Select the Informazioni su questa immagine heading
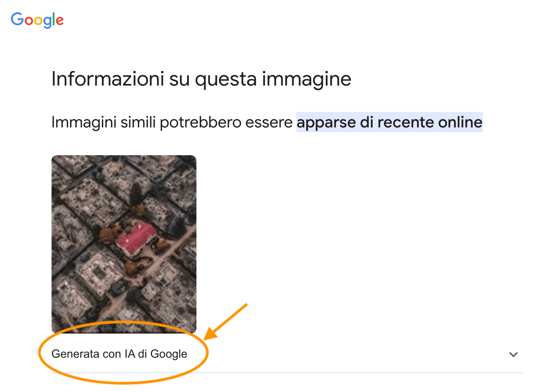This screenshot has height=392, width=559. click(x=201, y=79)
